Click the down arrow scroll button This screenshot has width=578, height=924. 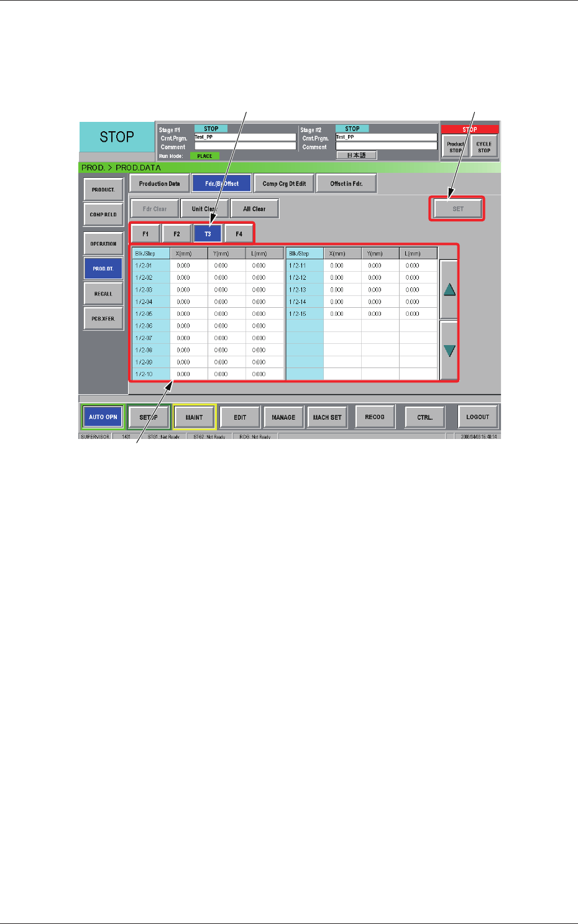pos(449,350)
